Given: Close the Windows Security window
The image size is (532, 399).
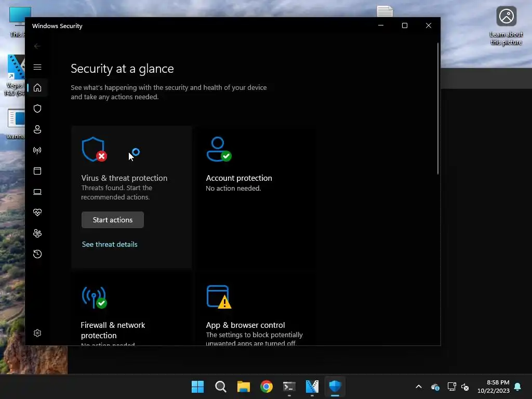Looking at the screenshot, I should (x=429, y=25).
